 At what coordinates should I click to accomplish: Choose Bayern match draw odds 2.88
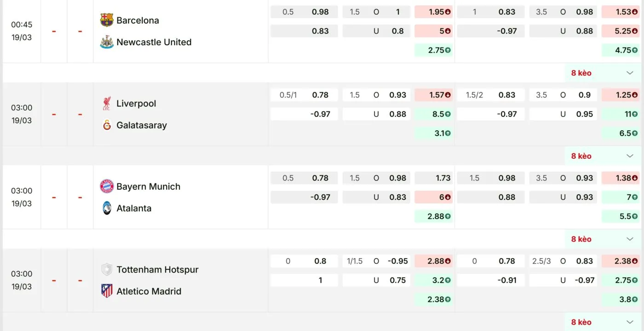click(434, 216)
